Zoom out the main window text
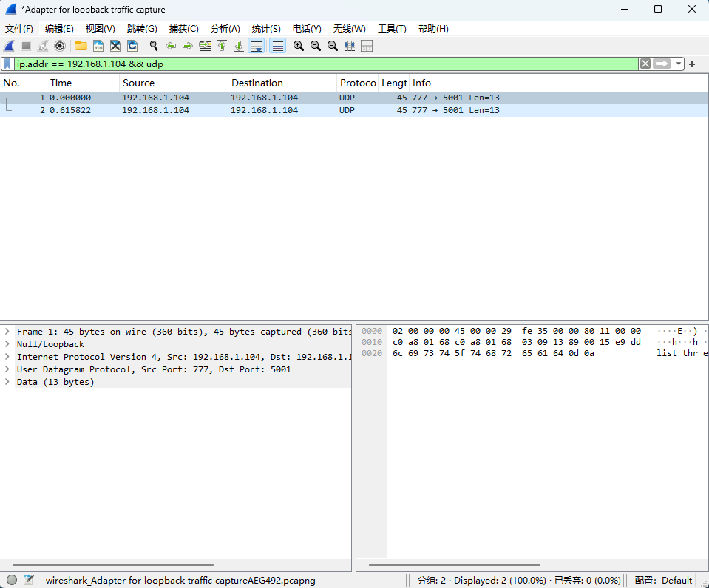The image size is (709, 588). pos(316,46)
